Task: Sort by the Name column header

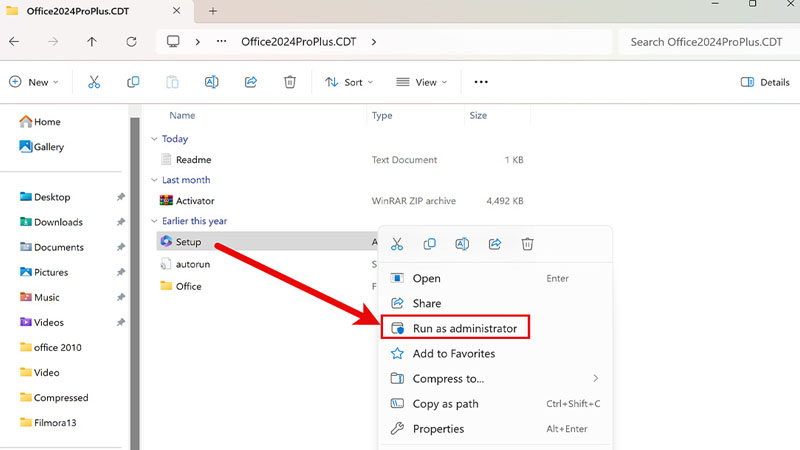Action: point(182,115)
